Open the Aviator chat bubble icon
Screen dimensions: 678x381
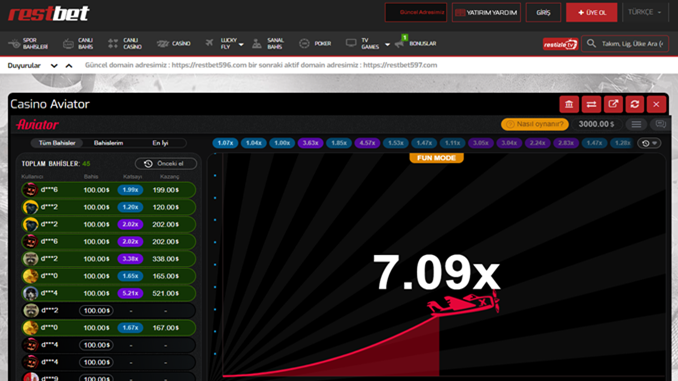coord(660,125)
